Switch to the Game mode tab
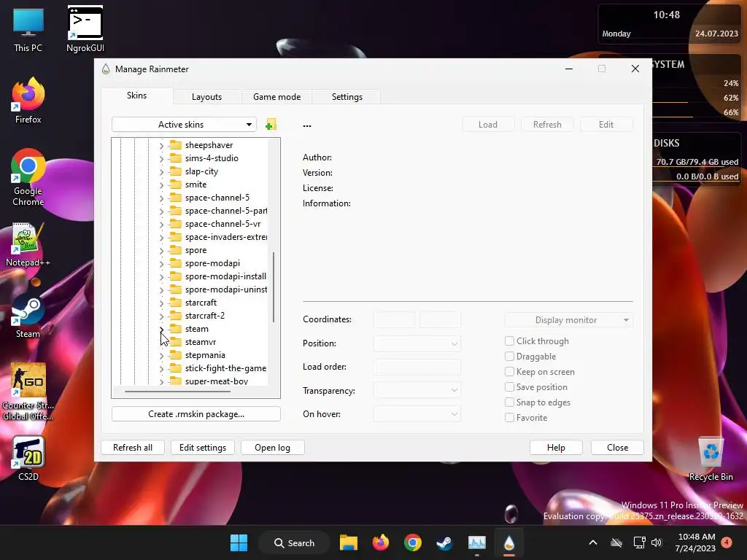The width and height of the screenshot is (747, 560). (x=276, y=97)
